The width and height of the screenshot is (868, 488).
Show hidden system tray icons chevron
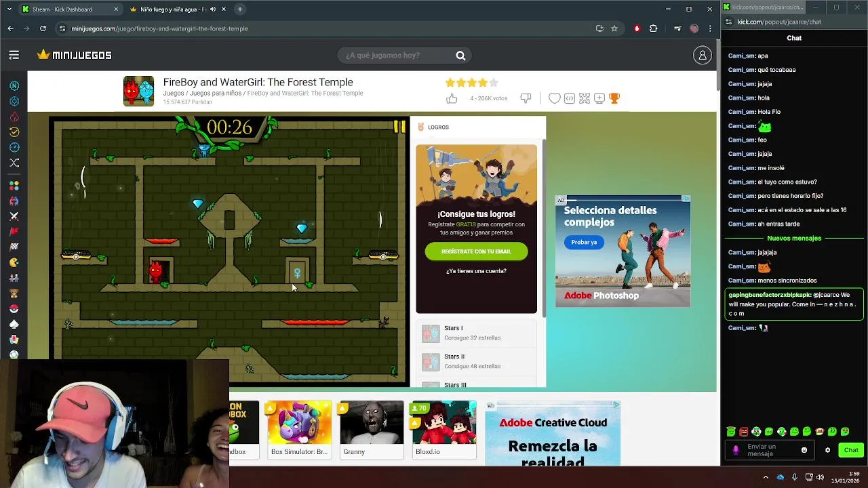[x=766, y=477]
